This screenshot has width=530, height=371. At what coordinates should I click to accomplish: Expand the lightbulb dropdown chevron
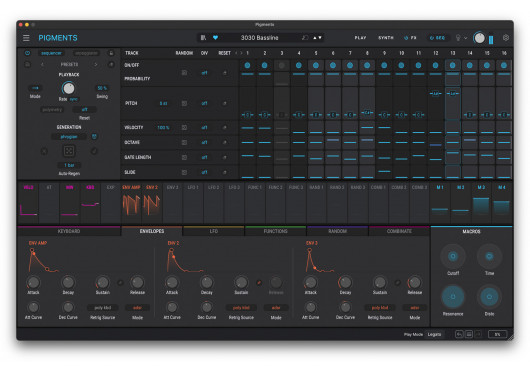[x=465, y=38]
